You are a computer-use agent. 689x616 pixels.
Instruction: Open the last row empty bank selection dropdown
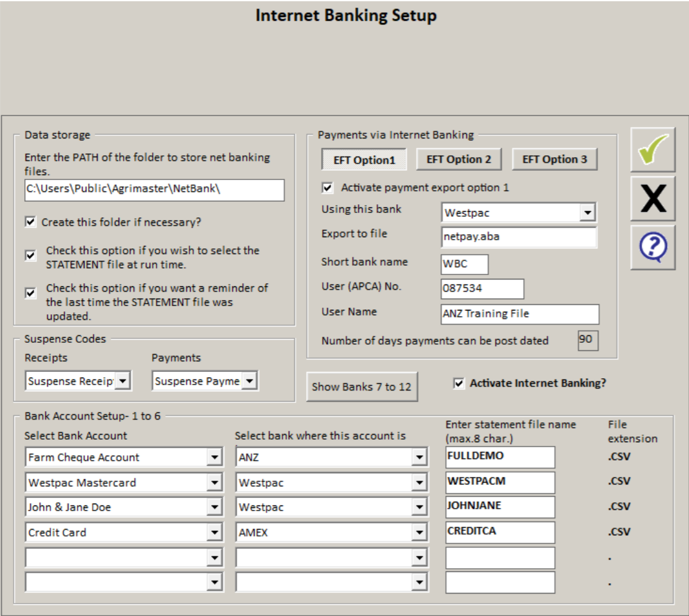(x=420, y=582)
